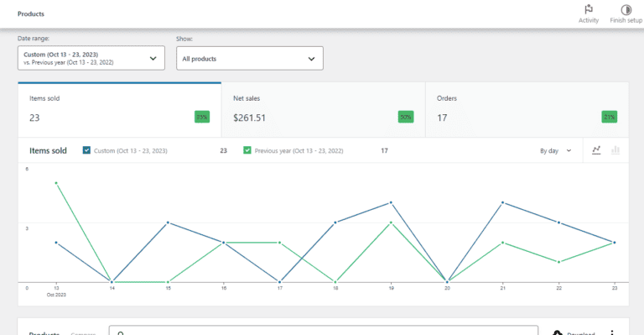Click the Net sales percentage change badge
644x335 pixels.
click(406, 118)
